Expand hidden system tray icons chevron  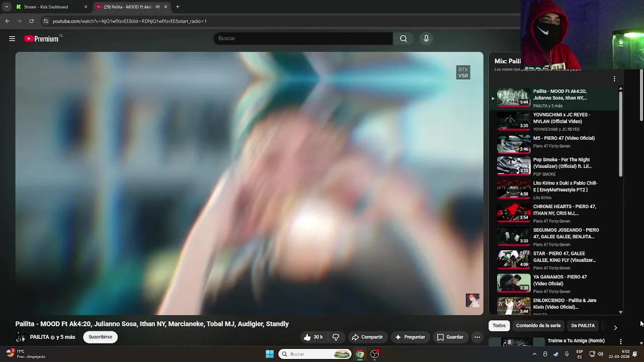coord(534,354)
